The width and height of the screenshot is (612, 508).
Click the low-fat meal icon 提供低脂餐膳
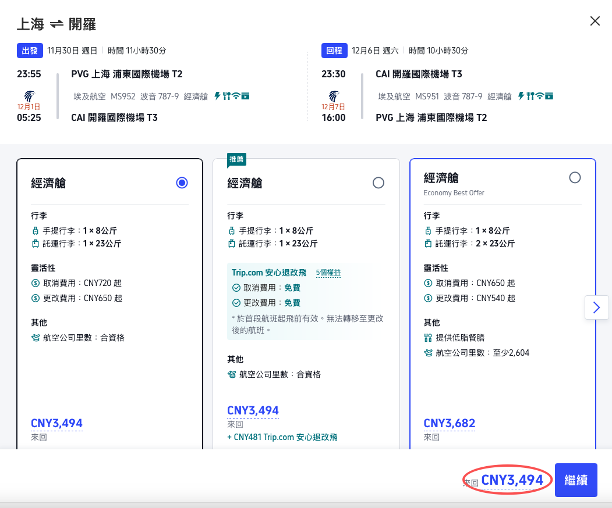pos(428,337)
